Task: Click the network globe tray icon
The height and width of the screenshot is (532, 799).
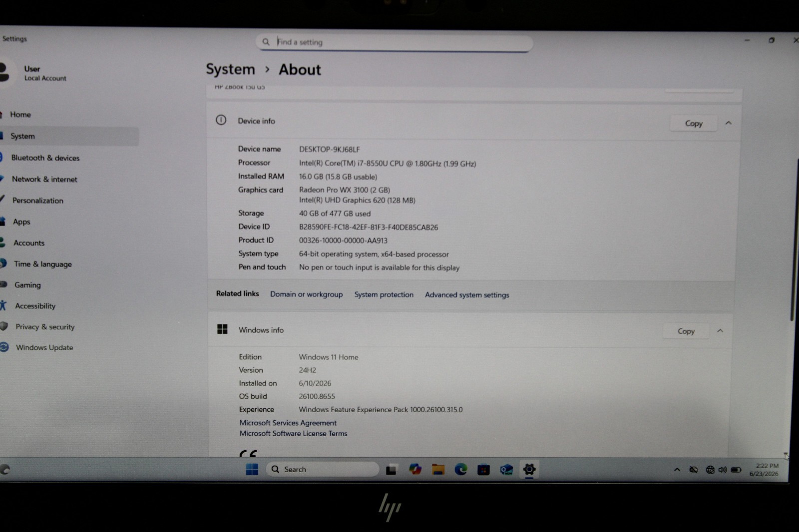Action: (710, 470)
